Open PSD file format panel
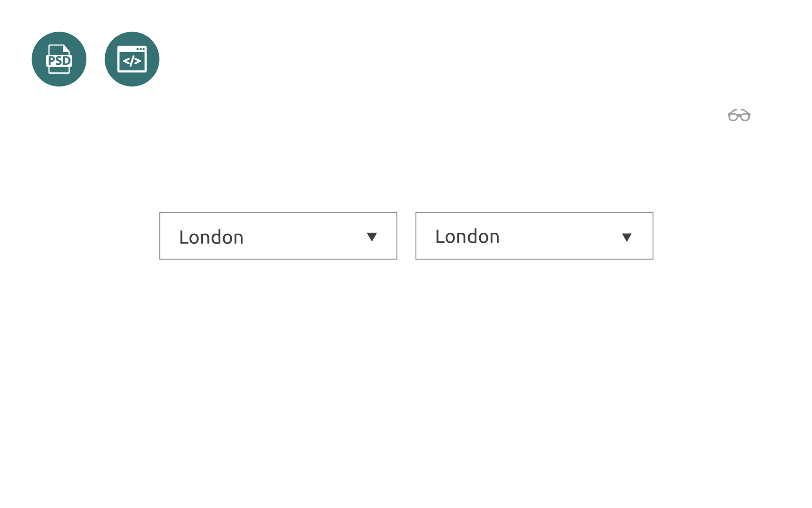 pyautogui.click(x=58, y=59)
